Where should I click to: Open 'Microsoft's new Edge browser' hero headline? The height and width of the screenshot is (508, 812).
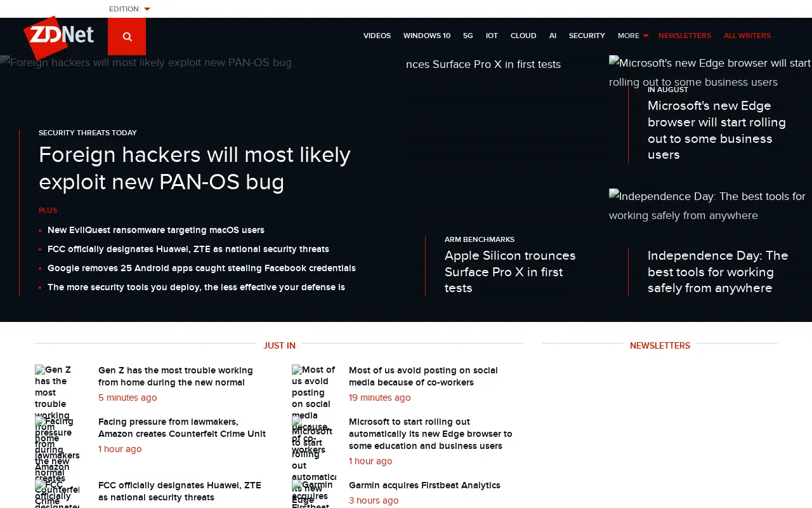pos(717,130)
